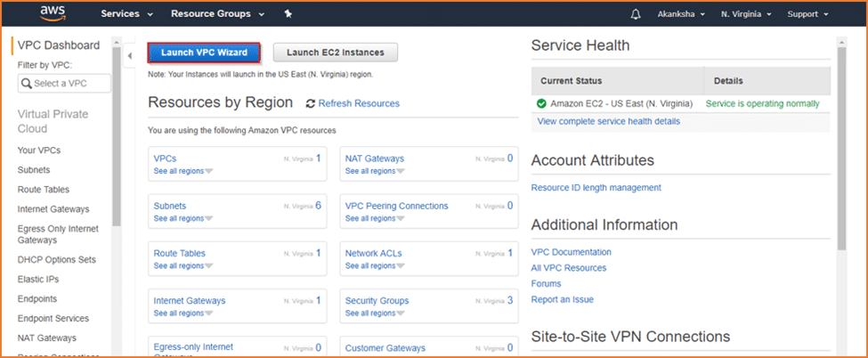This screenshot has height=358, width=868.
Task: Open Resource ID length management
Action: [x=596, y=188]
